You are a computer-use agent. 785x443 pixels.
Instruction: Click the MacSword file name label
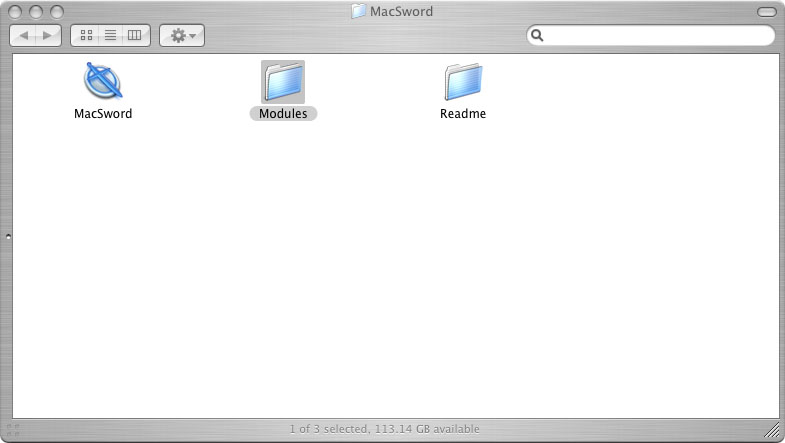103,114
